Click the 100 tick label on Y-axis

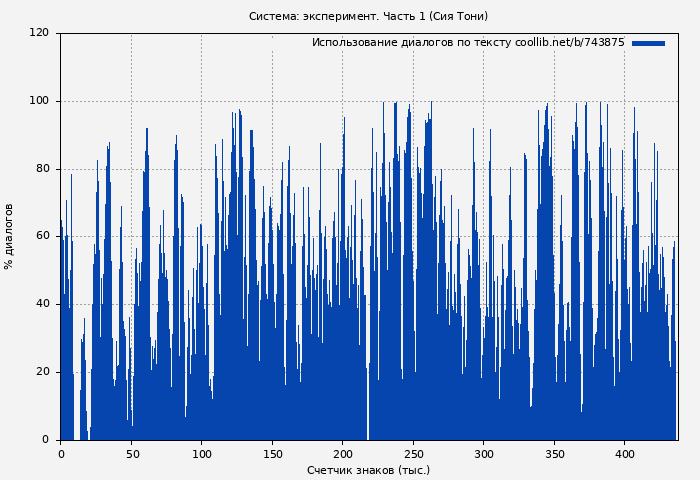(x=39, y=101)
